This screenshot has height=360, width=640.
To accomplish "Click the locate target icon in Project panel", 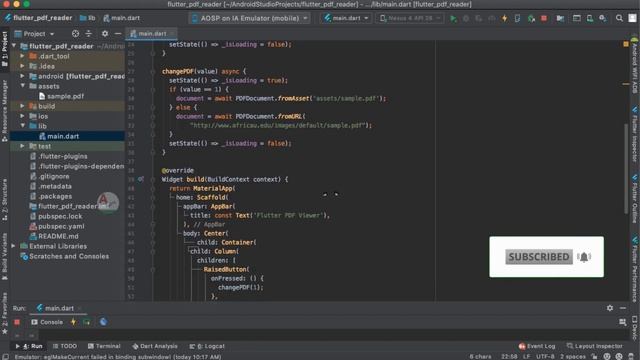I will pyautogui.click(x=76, y=33).
